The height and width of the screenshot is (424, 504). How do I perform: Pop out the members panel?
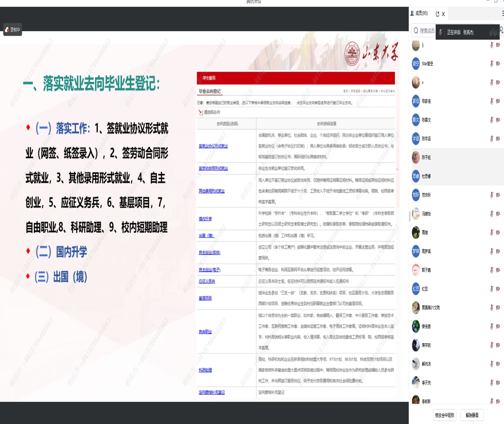click(x=437, y=14)
